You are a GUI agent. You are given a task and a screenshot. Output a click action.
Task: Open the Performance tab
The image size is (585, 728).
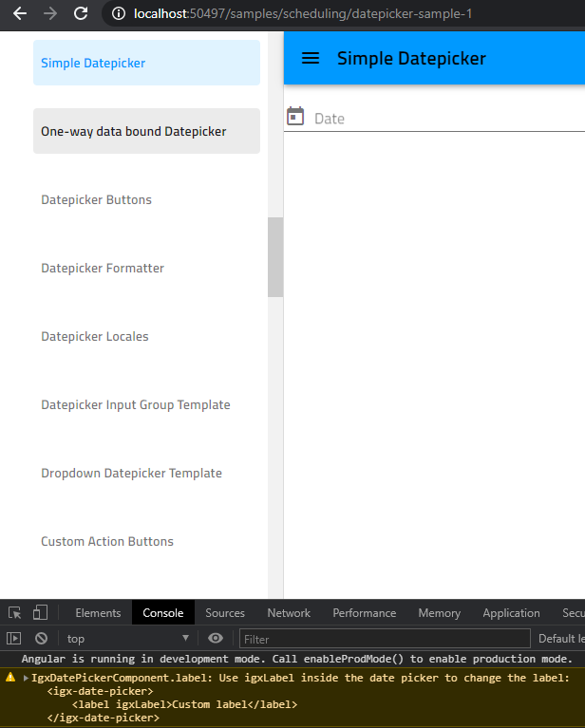(x=365, y=613)
